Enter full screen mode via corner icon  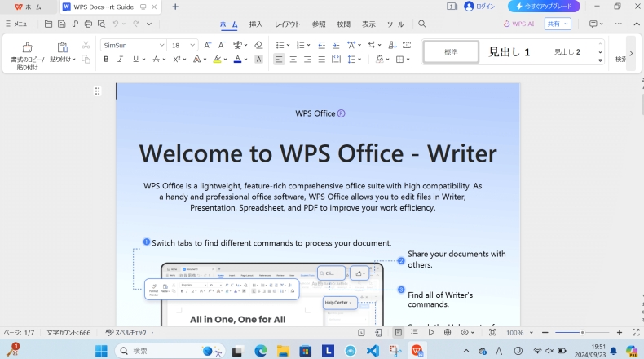click(636, 332)
